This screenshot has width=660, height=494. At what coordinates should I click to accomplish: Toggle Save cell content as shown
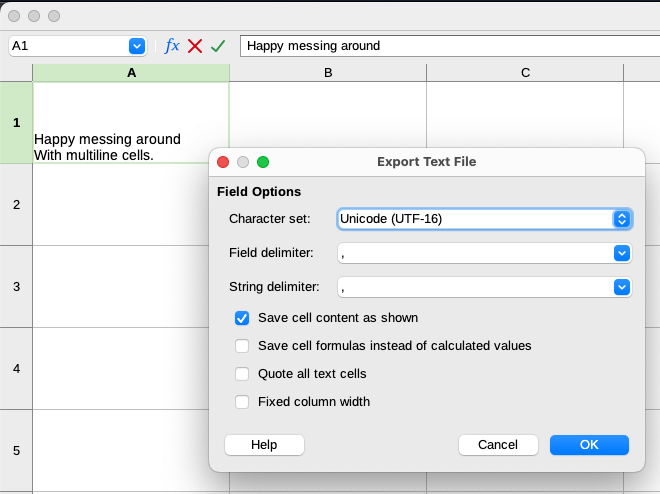(x=242, y=318)
